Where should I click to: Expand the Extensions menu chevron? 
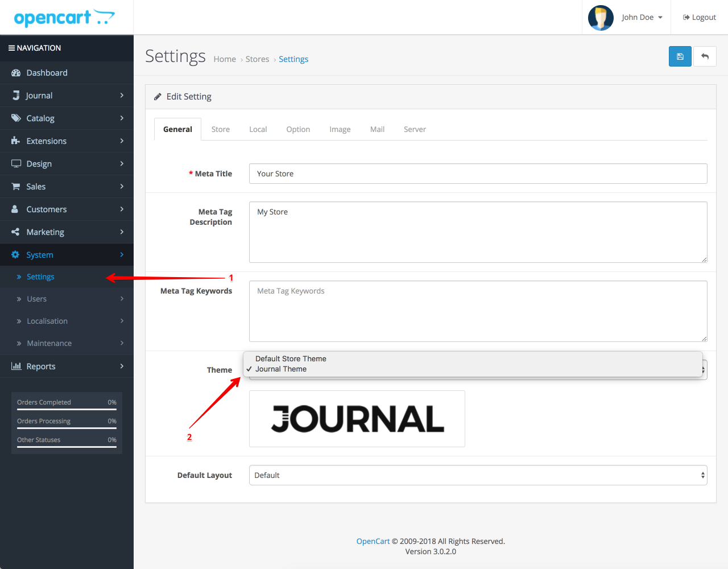click(x=122, y=141)
